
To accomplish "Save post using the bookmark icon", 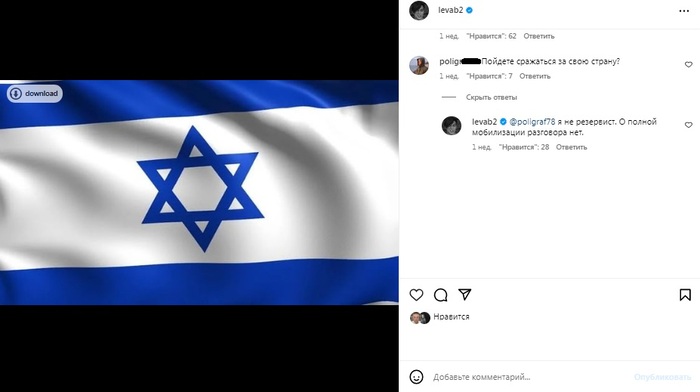I will [685, 295].
